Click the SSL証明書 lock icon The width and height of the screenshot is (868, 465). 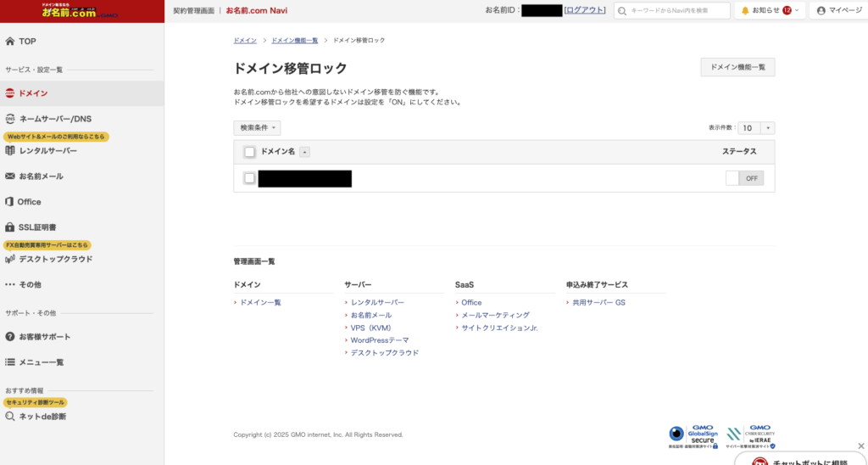coord(9,227)
